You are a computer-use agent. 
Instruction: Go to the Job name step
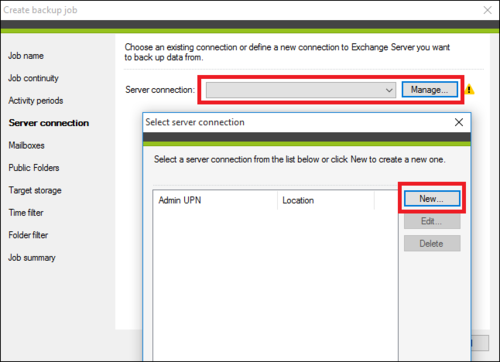[x=26, y=56]
